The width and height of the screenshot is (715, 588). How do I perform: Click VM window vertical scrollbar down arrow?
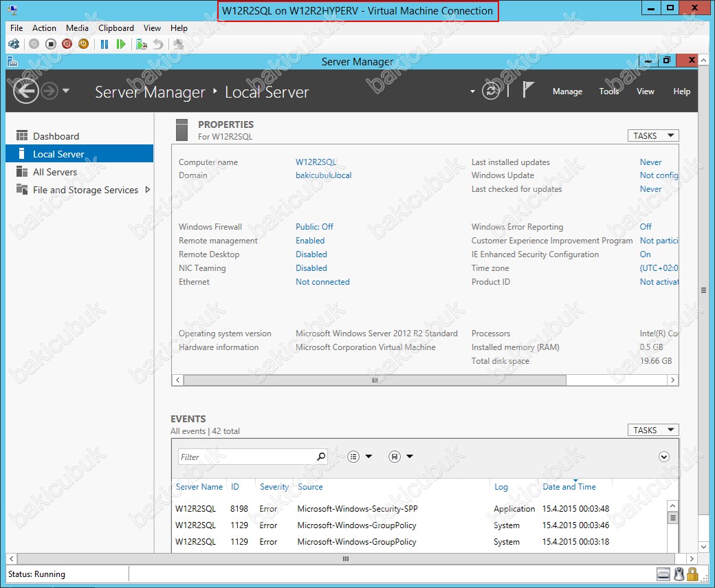click(703, 547)
